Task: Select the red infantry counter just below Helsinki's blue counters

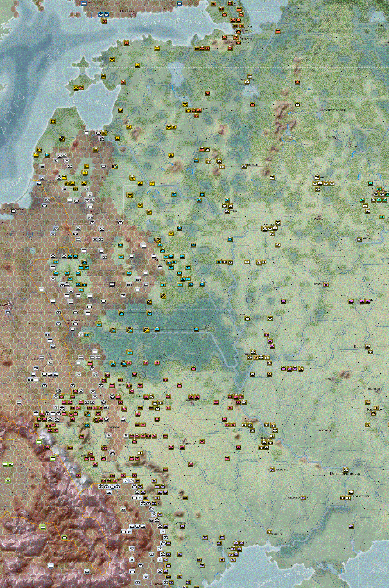Action: click(105, 21)
